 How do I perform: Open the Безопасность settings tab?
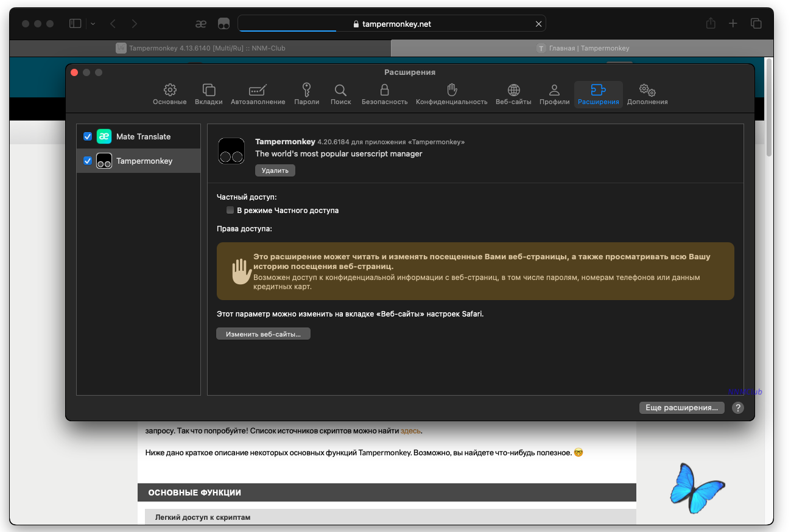point(385,94)
